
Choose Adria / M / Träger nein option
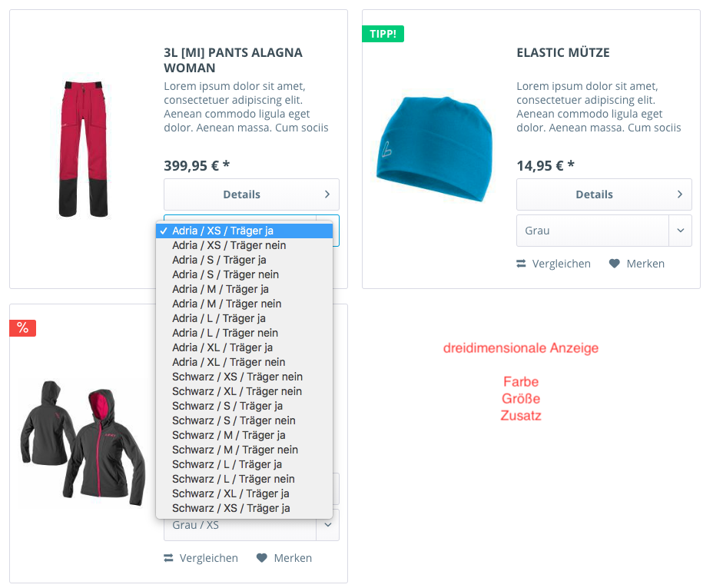227,304
